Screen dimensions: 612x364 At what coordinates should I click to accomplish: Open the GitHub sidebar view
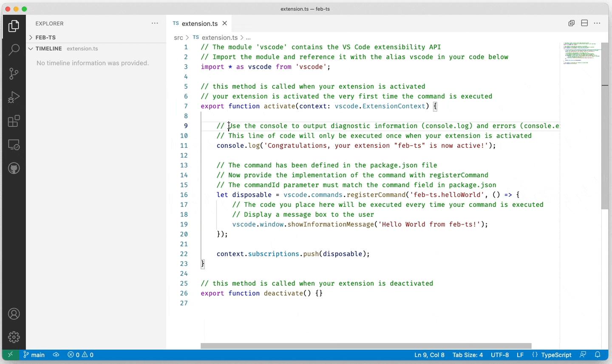[x=14, y=168]
